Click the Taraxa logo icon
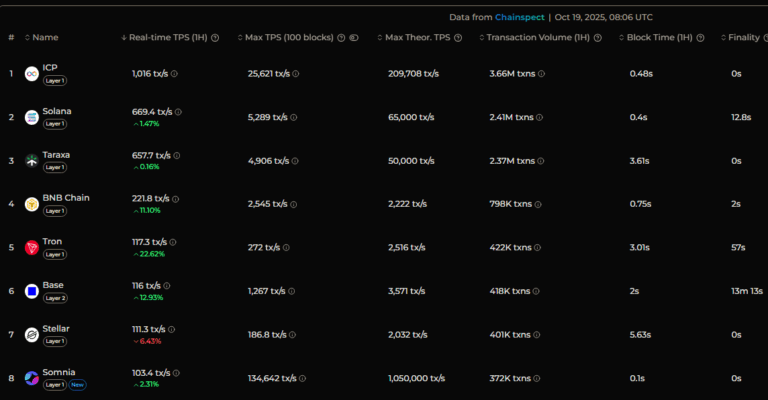Screen dimensions: 768x400 (31, 161)
